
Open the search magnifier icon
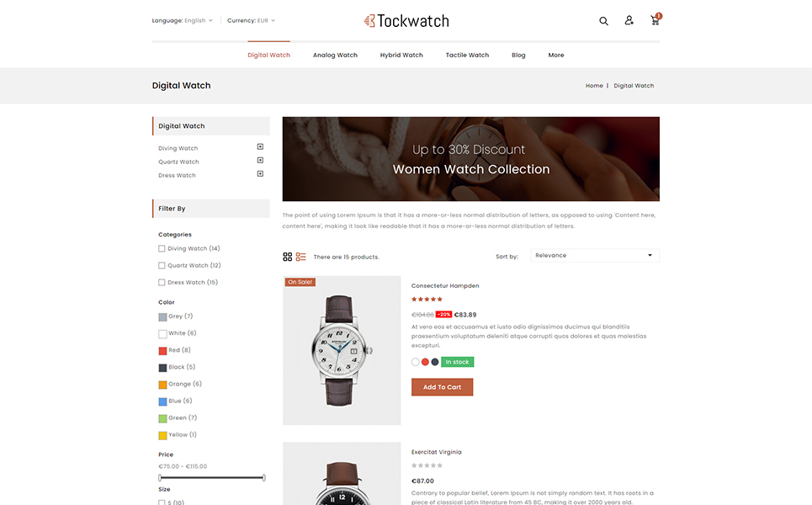(603, 21)
